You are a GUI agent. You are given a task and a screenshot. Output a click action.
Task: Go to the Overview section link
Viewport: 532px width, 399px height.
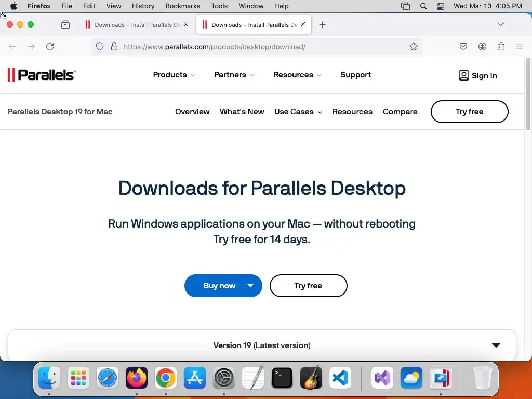coord(192,112)
